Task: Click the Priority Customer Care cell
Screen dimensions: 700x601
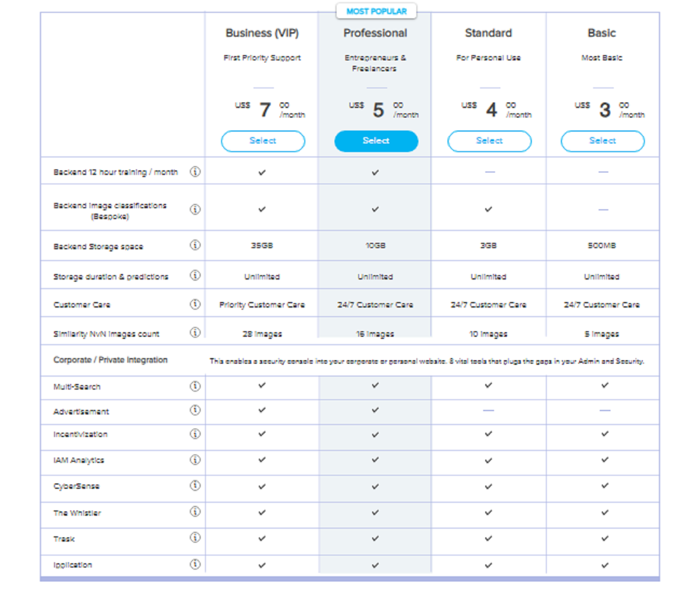Action: (262, 305)
